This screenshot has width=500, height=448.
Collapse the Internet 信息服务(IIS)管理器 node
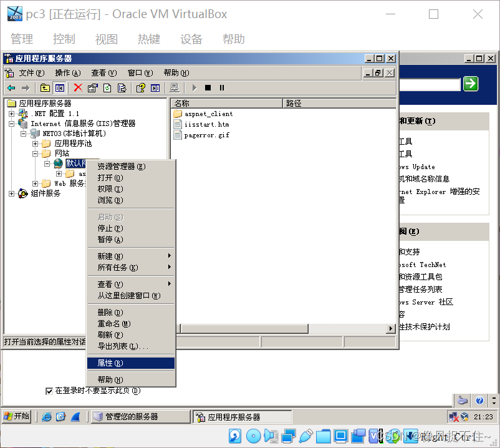(11, 124)
